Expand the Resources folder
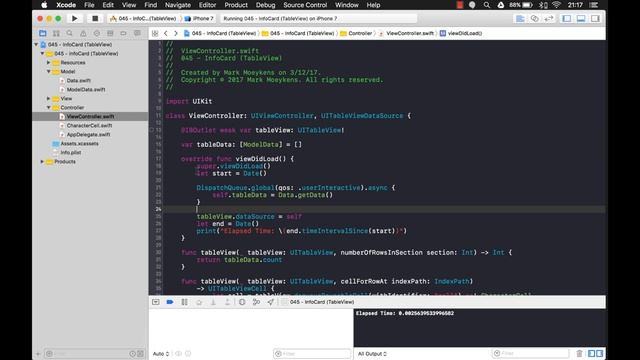640x360 pixels. tap(49, 62)
